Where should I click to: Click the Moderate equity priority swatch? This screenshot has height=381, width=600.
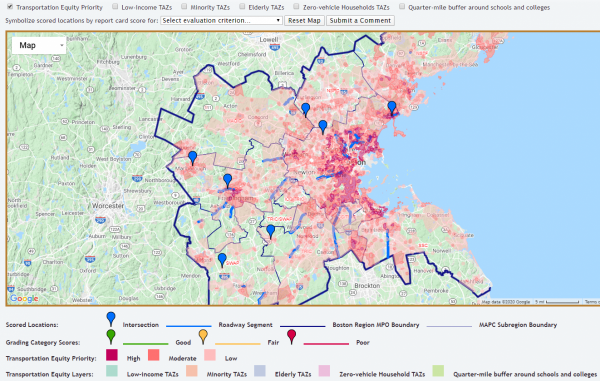tap(153, 355)
